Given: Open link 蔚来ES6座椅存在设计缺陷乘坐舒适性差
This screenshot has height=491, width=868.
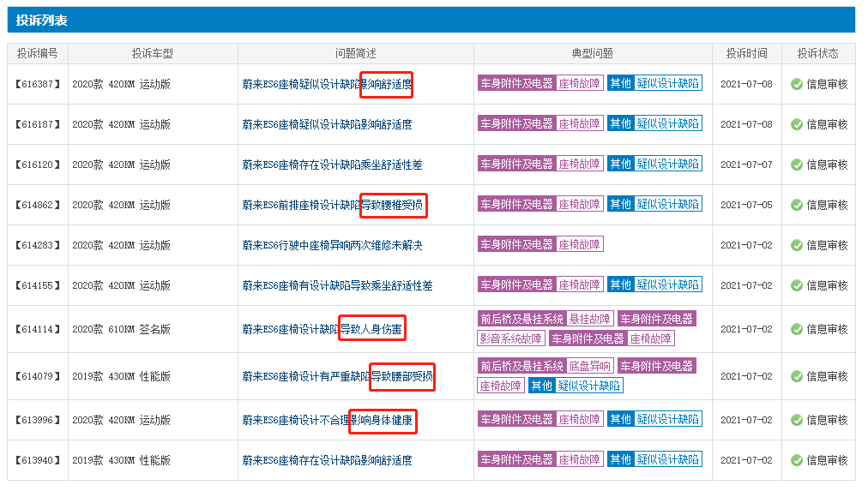Looking at the screenshot, I should (x=332, y=165).
